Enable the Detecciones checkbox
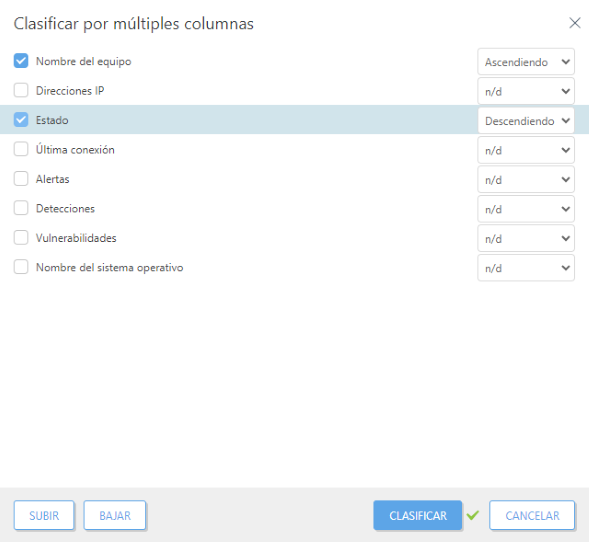The image size is (589, 542). 21,208
